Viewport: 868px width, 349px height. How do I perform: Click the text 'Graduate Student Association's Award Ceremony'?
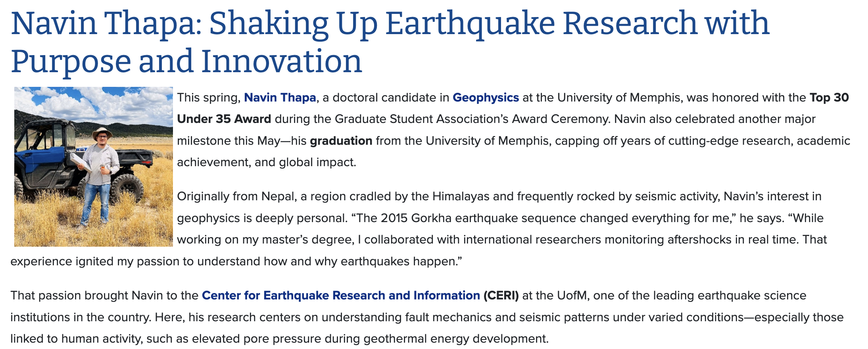coord(472,119)
